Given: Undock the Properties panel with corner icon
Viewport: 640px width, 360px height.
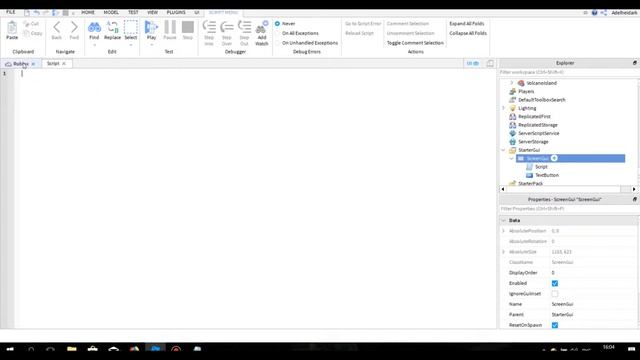Looking at the screenshot, I should [634, 199].
